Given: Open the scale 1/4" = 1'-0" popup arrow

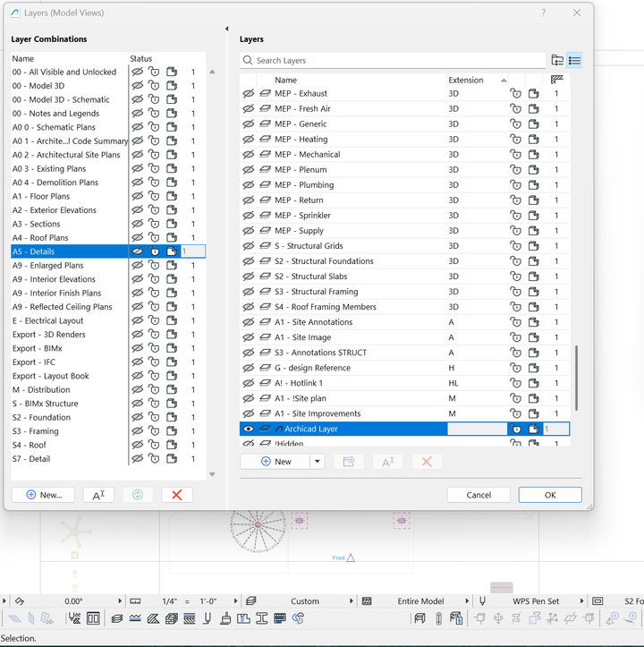Looking at the screenshot, I should [x=235, y=600].
